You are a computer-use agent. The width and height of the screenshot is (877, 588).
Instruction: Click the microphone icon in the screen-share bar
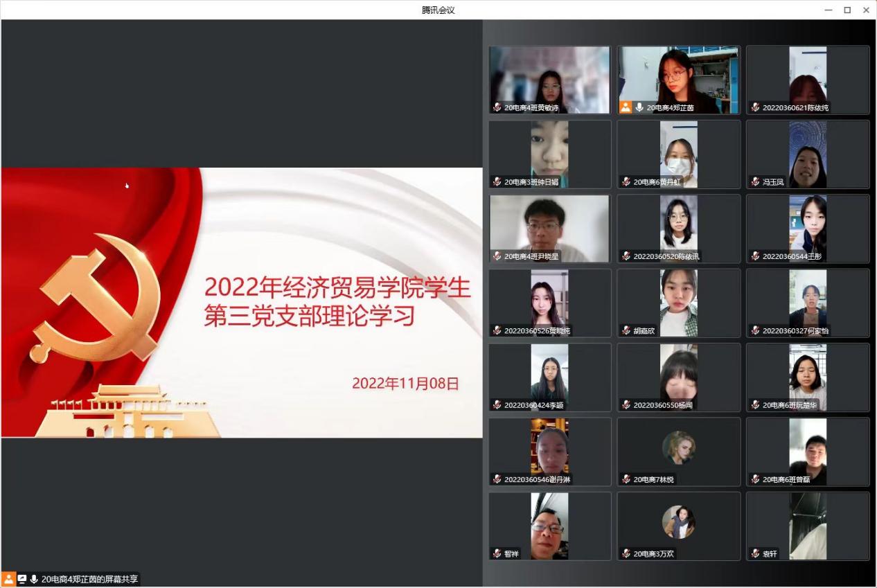point(33,579)
